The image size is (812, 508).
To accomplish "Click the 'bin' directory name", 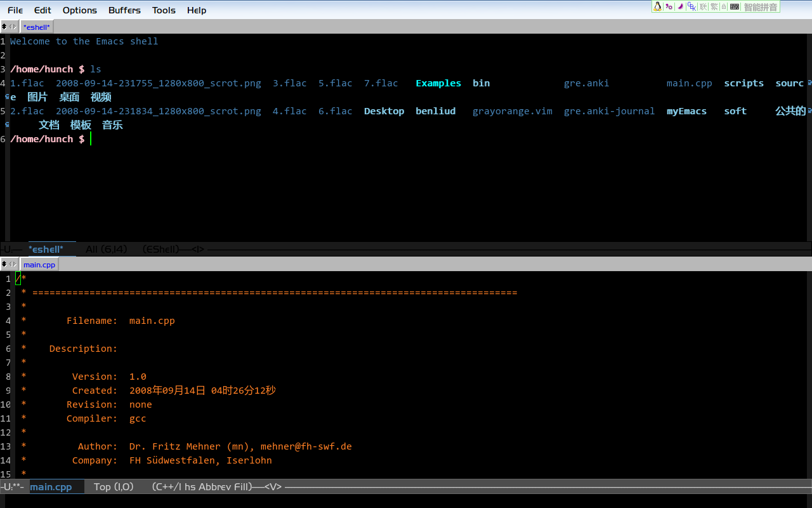I will (x=481, y=83).
